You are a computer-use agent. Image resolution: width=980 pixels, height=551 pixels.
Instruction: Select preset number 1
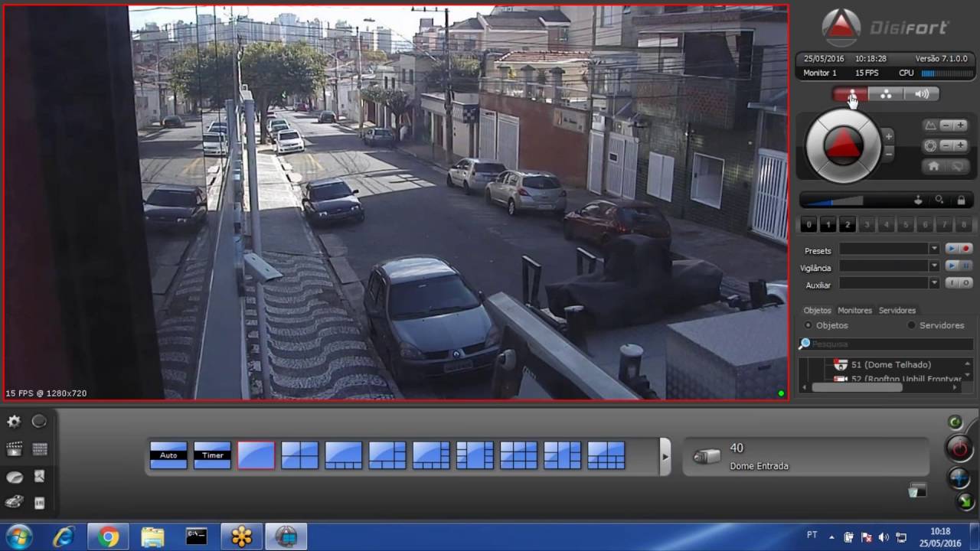coord(828,225)
